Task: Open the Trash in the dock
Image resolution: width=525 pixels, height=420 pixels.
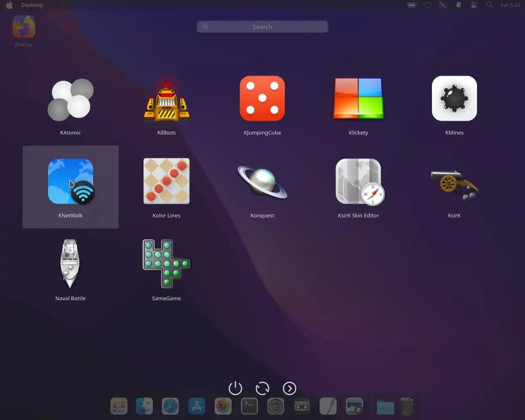Action: [406, 406]
